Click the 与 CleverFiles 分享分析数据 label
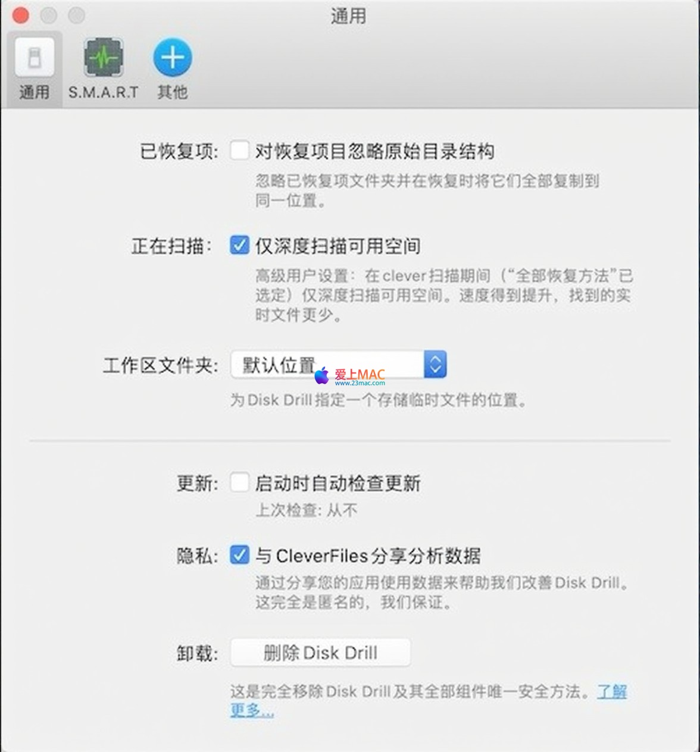Viewport: 700px width, 752px height. click(x=368, y=556)
